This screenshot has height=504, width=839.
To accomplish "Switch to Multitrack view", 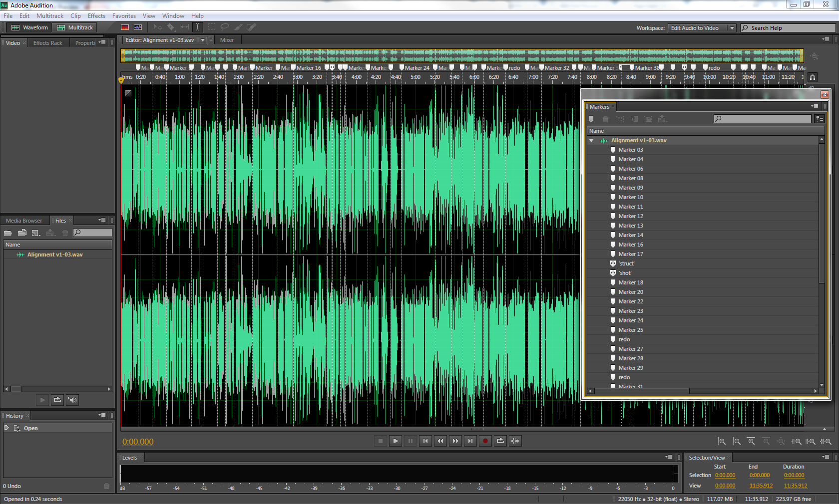I will coord(75,28).
